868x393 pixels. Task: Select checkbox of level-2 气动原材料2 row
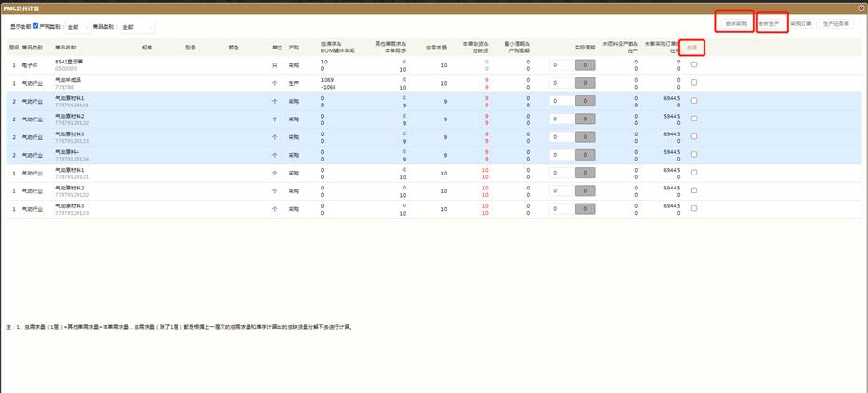694,119
